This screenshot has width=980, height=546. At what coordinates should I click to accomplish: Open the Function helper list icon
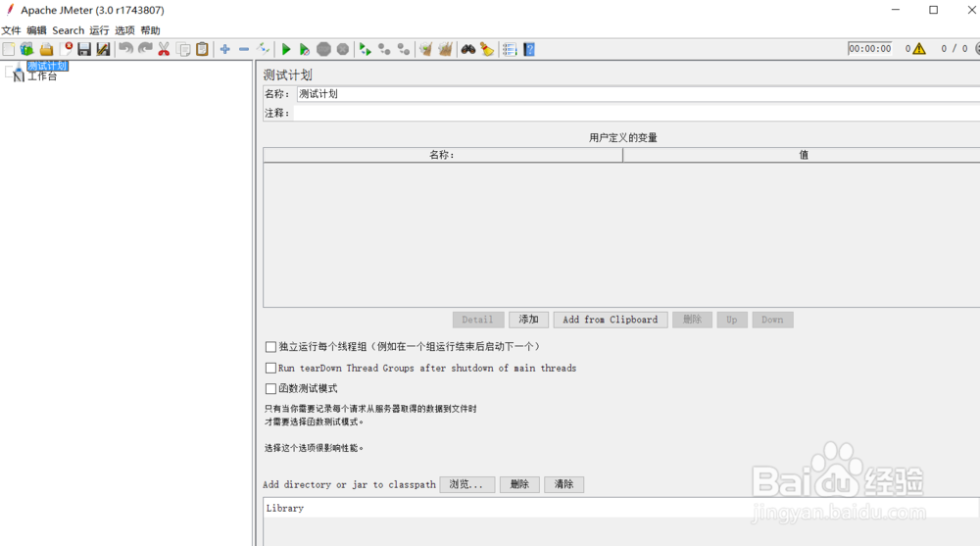point(510,49)
